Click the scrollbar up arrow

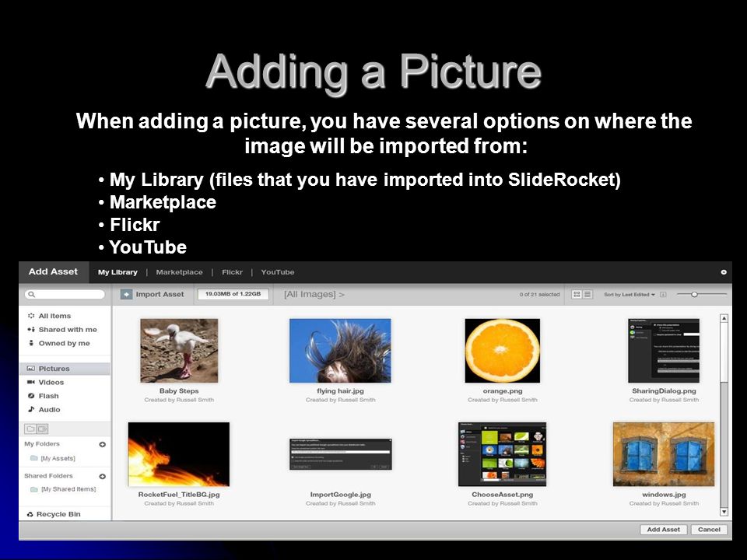(724, 319)
